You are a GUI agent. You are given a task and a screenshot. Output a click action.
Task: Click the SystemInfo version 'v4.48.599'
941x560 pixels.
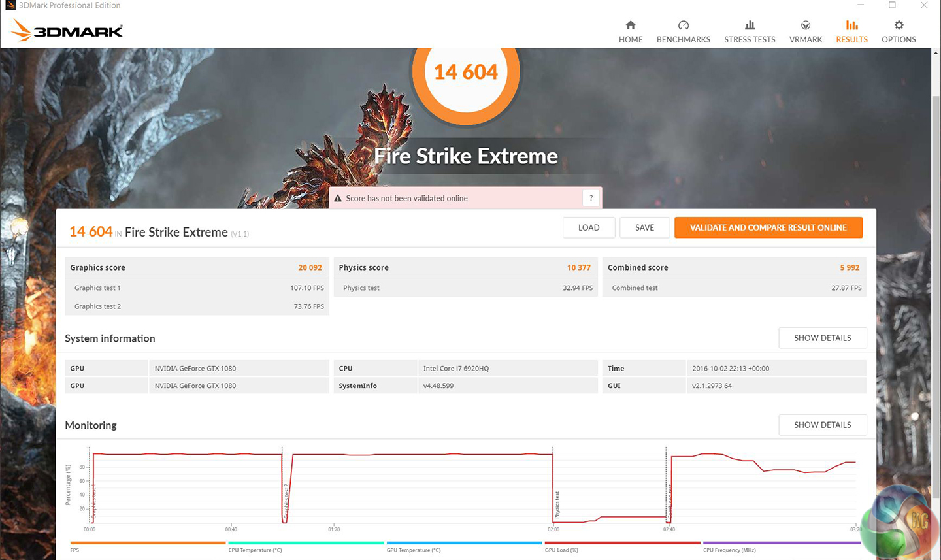coord(438,386)
